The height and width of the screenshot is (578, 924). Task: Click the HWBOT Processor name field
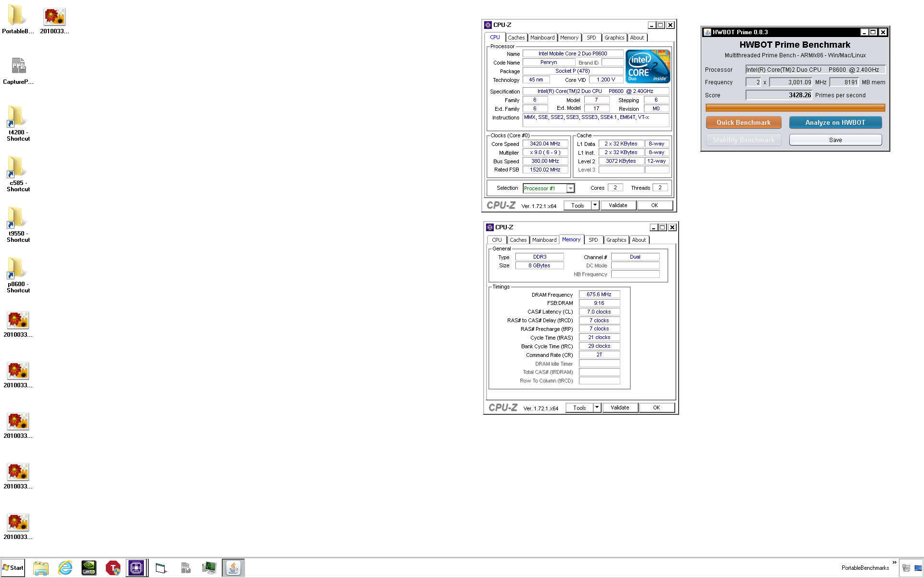click(815, 69)
